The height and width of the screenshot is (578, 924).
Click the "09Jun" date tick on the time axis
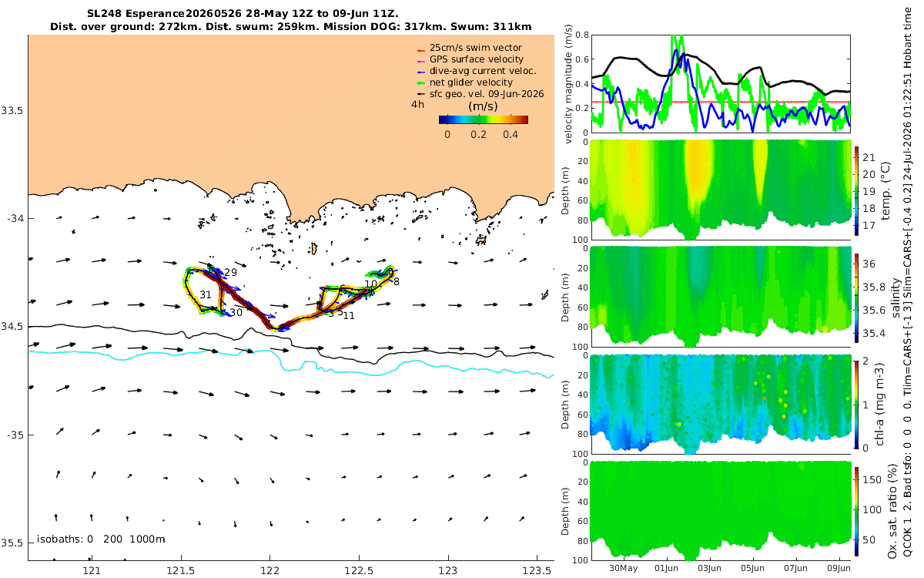[x=838, y=569]
